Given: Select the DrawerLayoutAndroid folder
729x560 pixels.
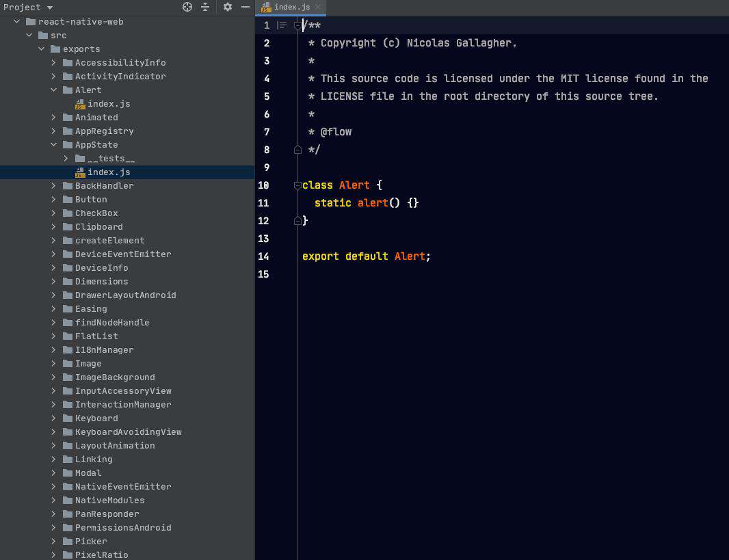Looking at the screenshot, I should (x=126, y=295).
